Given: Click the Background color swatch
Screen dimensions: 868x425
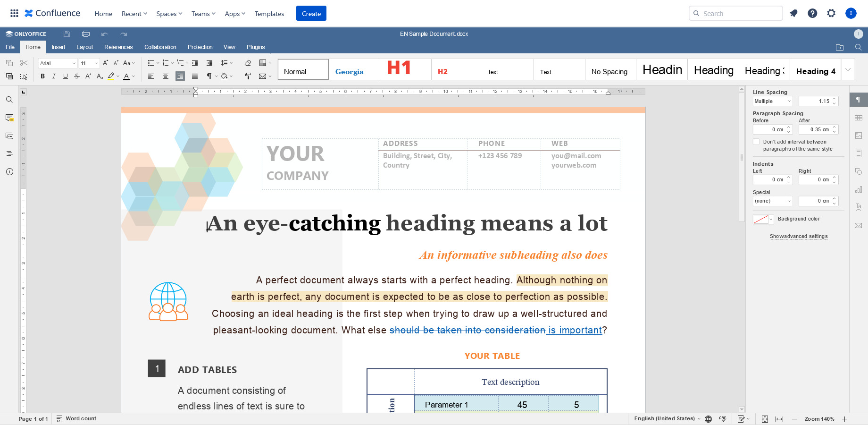Looking at the screenshot, I should click(760, 219).
